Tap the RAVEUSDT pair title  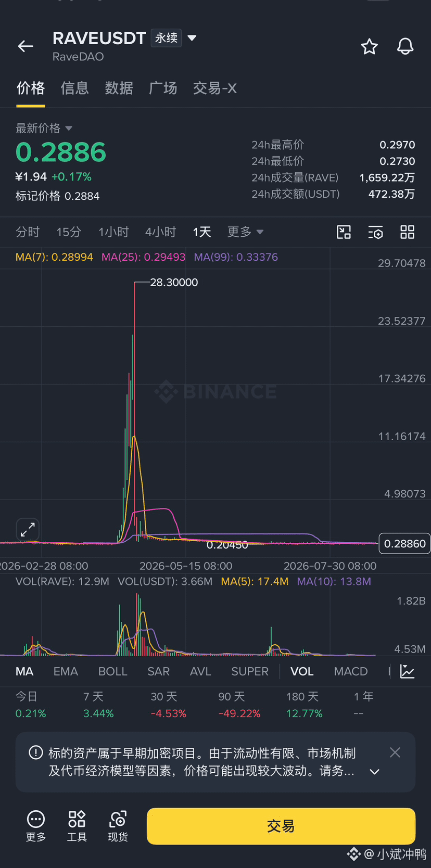coord(99,38)
